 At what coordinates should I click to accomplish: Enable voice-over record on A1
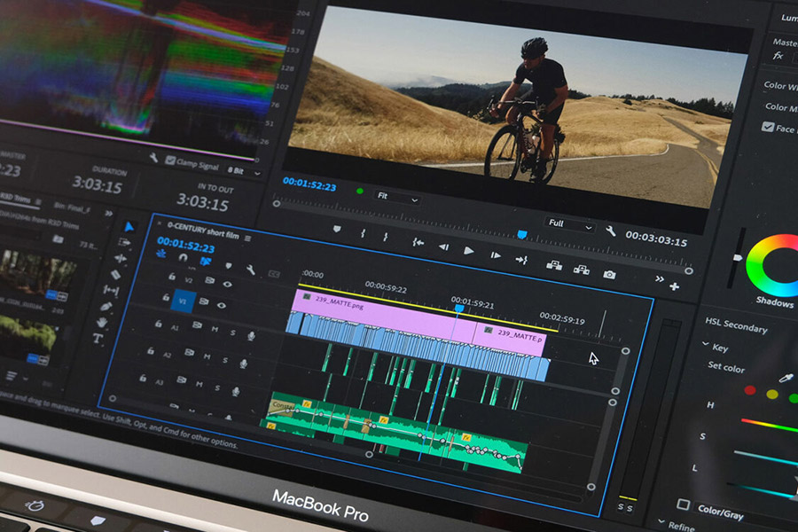(x=251, y=336)
